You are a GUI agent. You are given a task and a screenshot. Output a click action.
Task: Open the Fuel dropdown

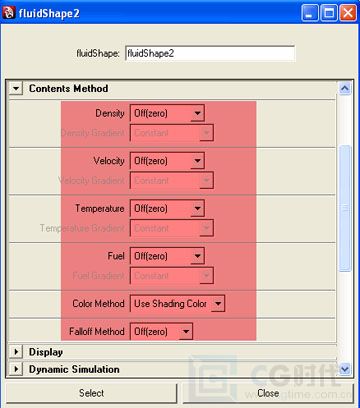click(x=167, y=256)
